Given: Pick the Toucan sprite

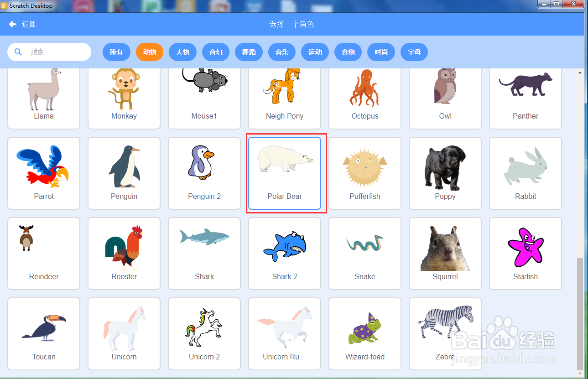Looking at the screenshot, I should (44, 334).
